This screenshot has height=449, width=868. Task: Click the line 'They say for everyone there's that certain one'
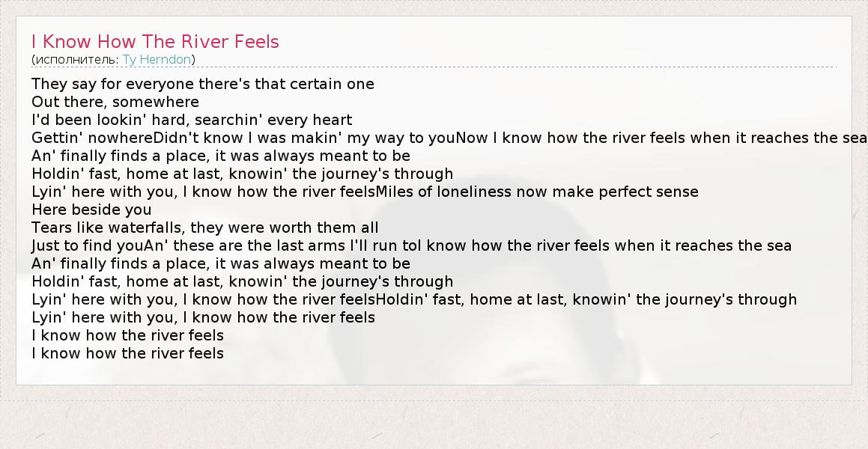click(x=203, y=84)
